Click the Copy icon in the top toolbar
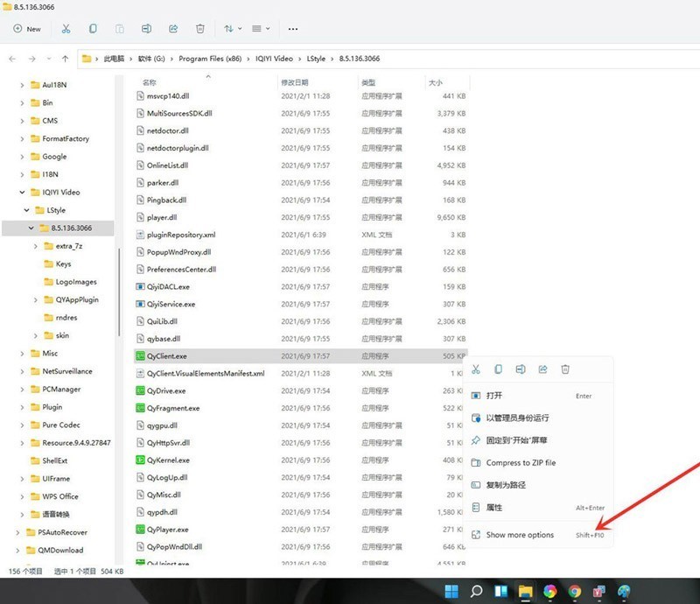 (x=93, y=29)
